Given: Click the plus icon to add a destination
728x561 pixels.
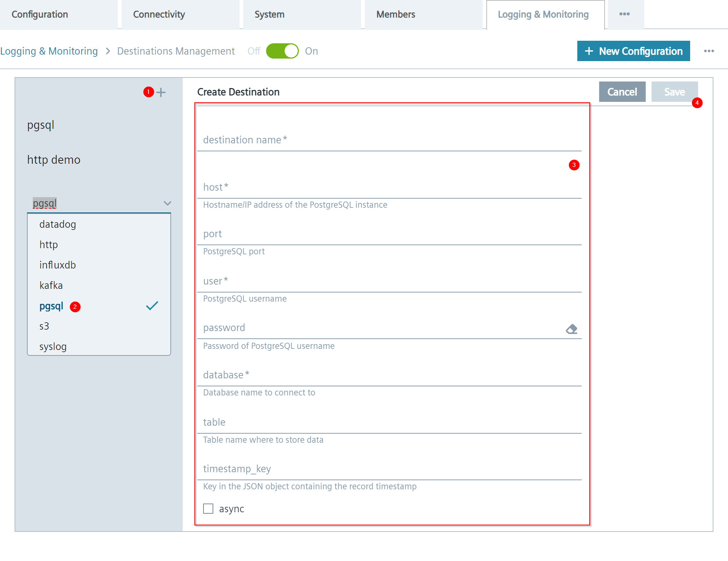Looking at the screenshot, I should [x=160, y=93].
